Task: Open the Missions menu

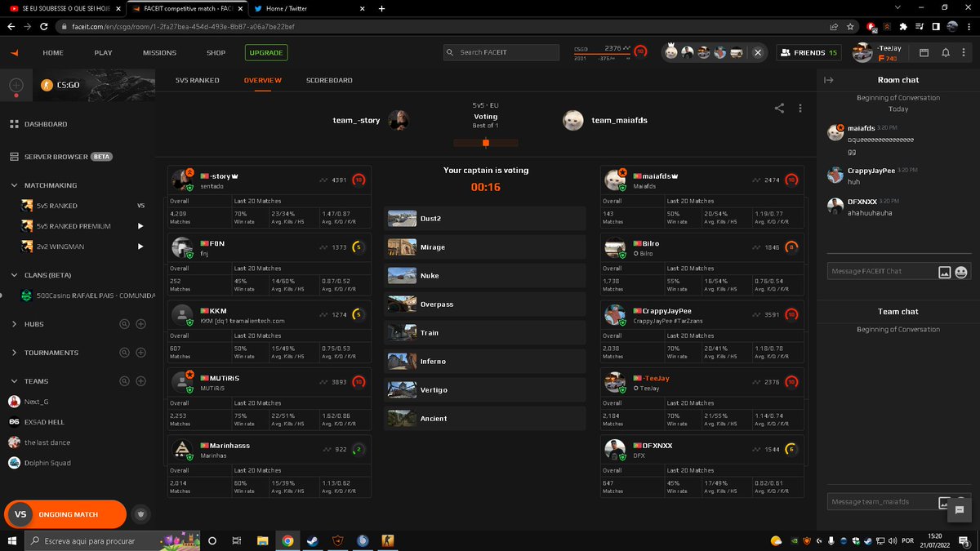Action: coord(159,53)
